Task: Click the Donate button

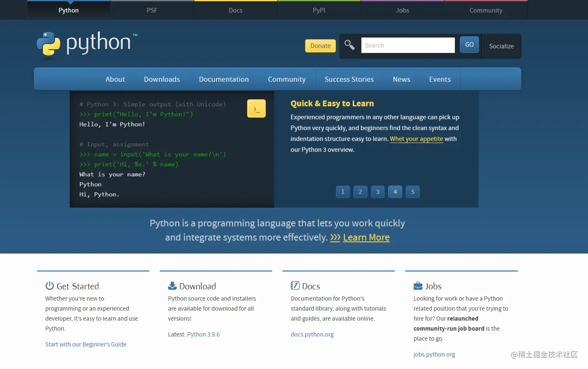Action: (320, 46)
